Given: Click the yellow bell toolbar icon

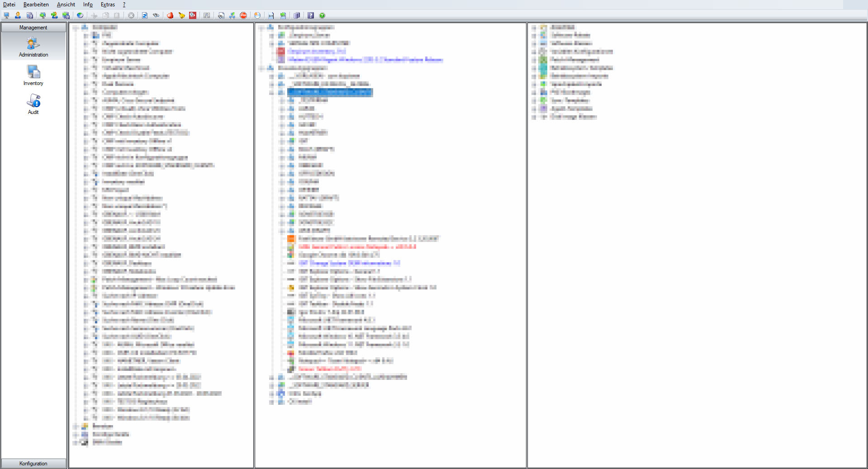Looking at the screenshot, I should [x=181, y=15].
